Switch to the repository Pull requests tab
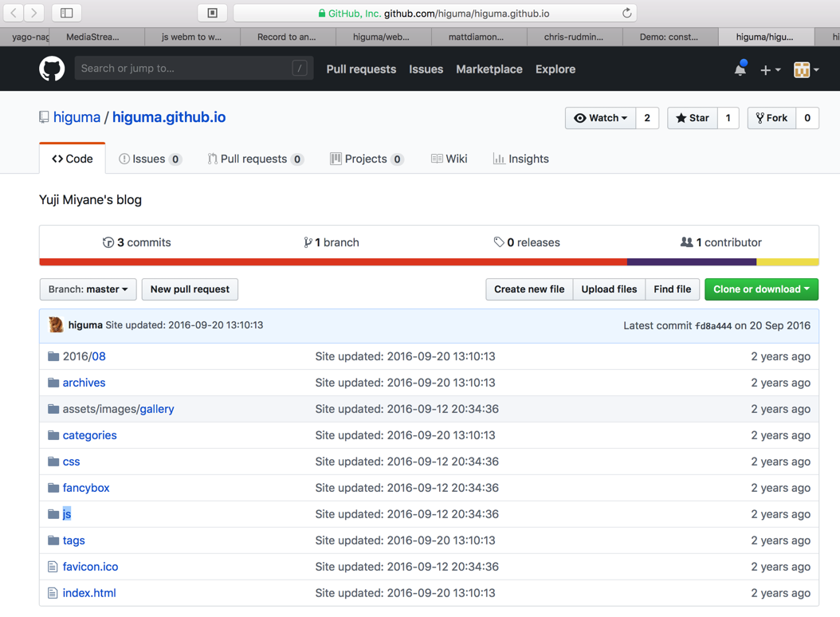Viewport: 840px width, 617px height. pyautogui.click(x=256, y=159)
